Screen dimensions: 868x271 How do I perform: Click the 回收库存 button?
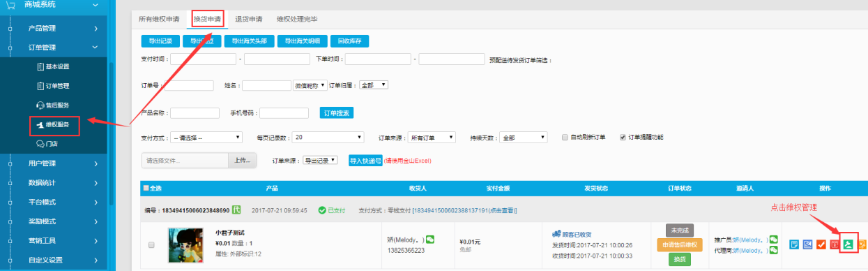(x=349, y=41)
